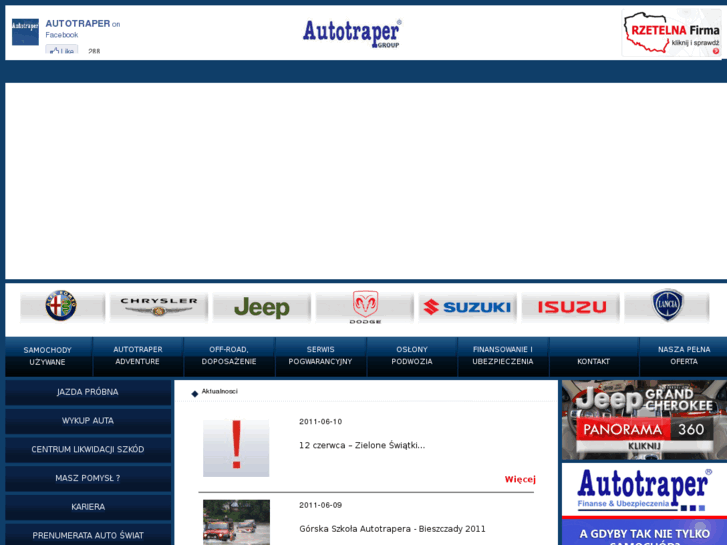Viewport: 727px width, 545px height.
Task: Open the Rzetelna Firma certificate badge
Action: pyautogui.click(x=671, y=33)
